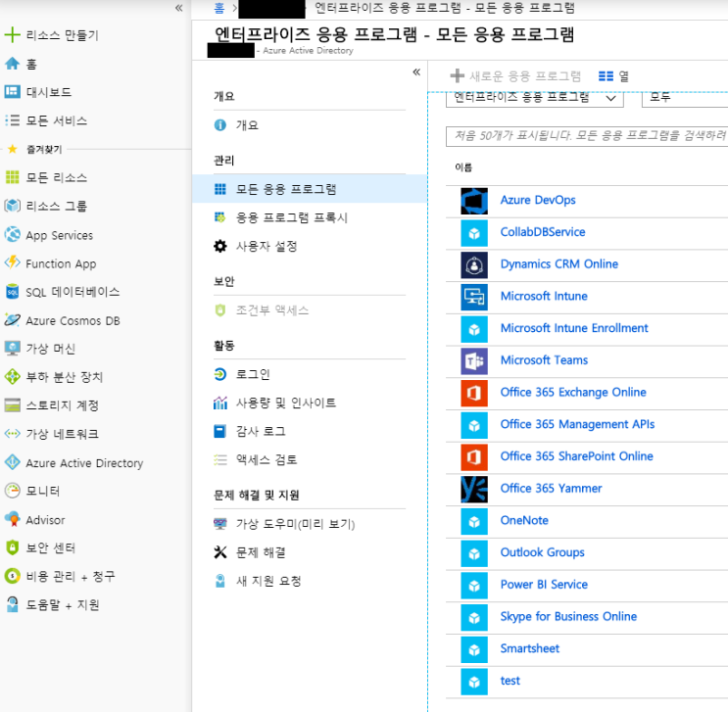This screenshot has width=728, height=712.
Task: Click the Cost management (비용 관리 + 청구) icon
Action: (12, 576)
